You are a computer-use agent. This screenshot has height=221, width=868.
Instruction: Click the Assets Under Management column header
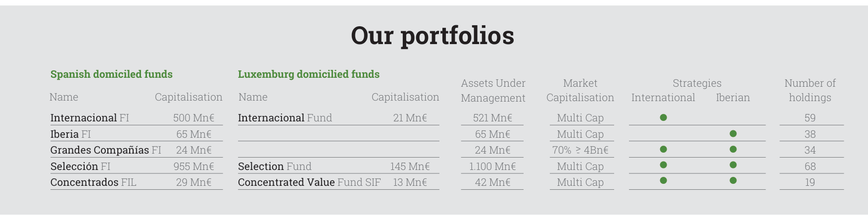(x=493, y=91)
